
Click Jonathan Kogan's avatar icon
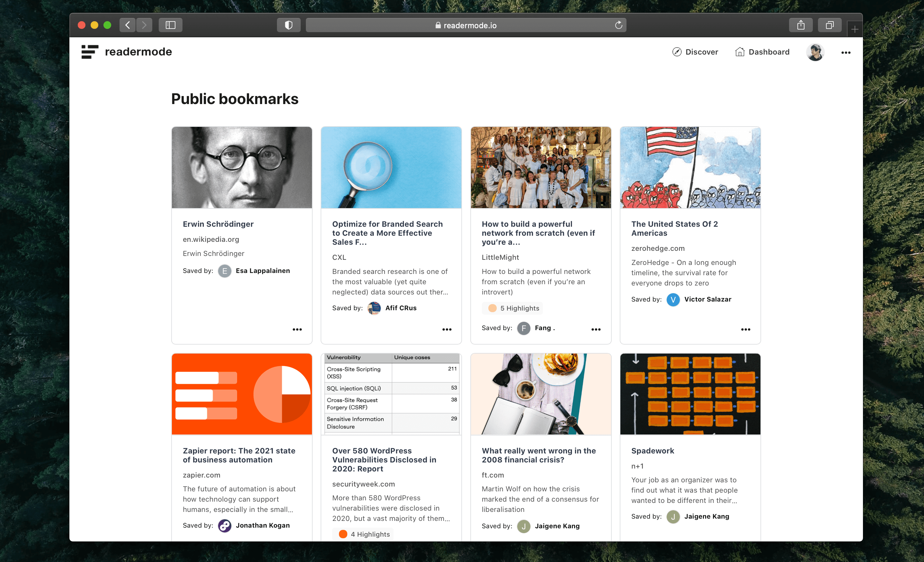(x=225, y=526)
